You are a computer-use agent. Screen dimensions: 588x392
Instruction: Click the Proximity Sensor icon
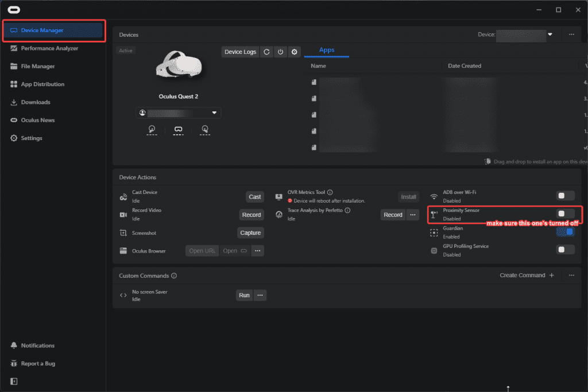[434, 215]
